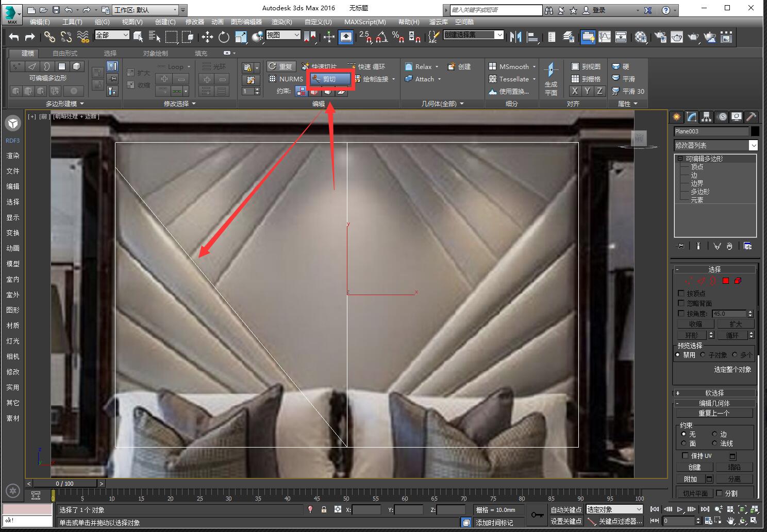This screenshot has width=767, height=532.
Task: Toggle the 2.5D Snaps tool
Action: coord(365,37)
